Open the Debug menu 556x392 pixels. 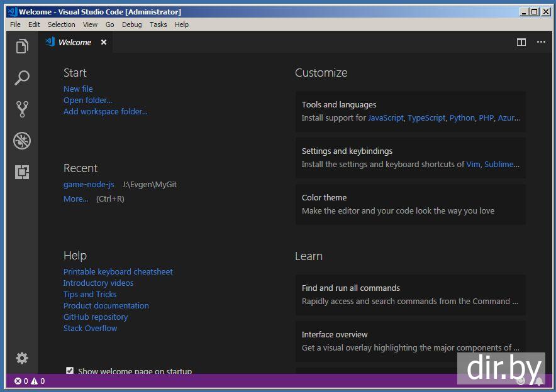coord(131,24)
